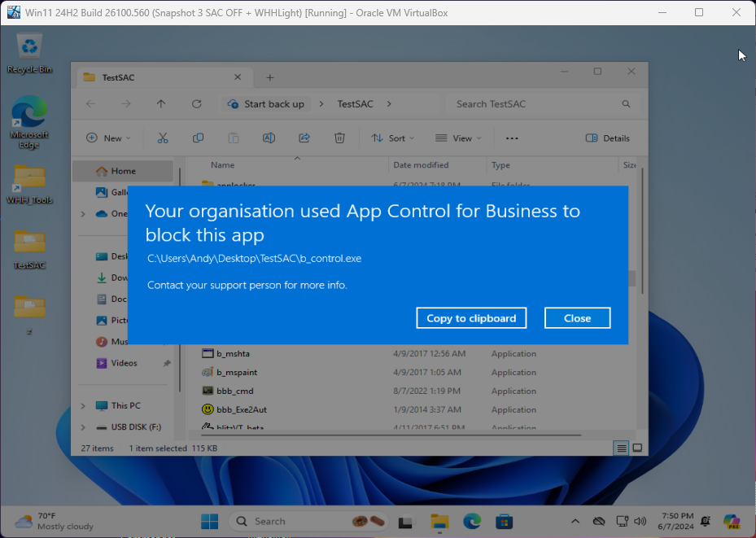Open the View dropdown menu
The height and width of the screenshot is (538, 756).
tap(458, 138)
